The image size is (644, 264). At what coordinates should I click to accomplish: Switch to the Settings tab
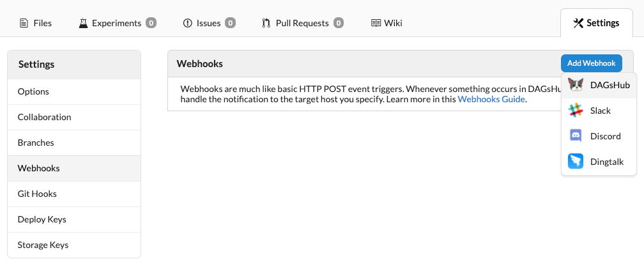596,23
